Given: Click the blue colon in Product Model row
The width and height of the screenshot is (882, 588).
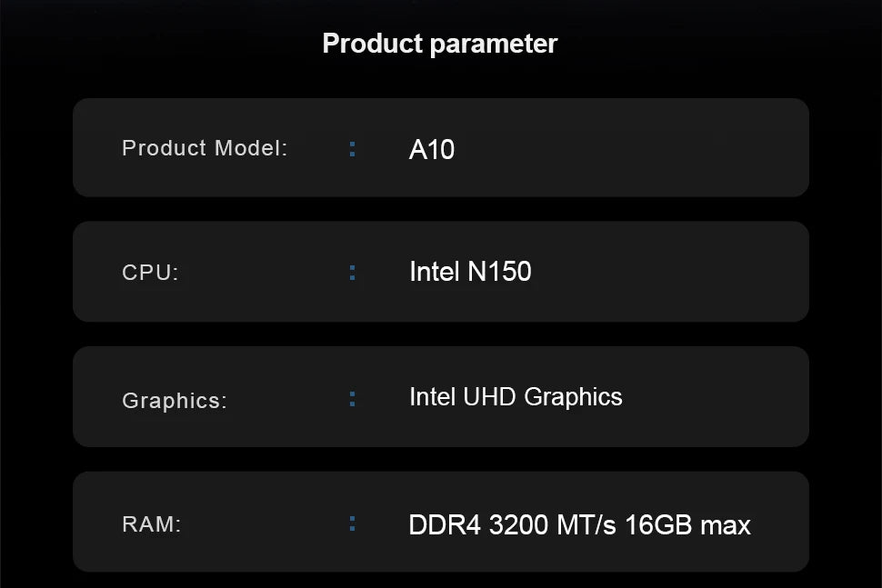Looking at the screenshot, I should click(353, 148).
